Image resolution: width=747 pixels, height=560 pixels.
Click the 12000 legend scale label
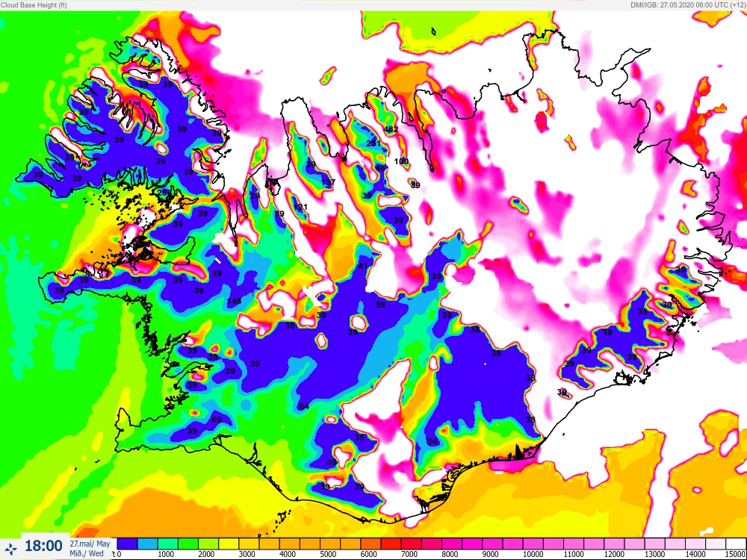coord(614,554)
